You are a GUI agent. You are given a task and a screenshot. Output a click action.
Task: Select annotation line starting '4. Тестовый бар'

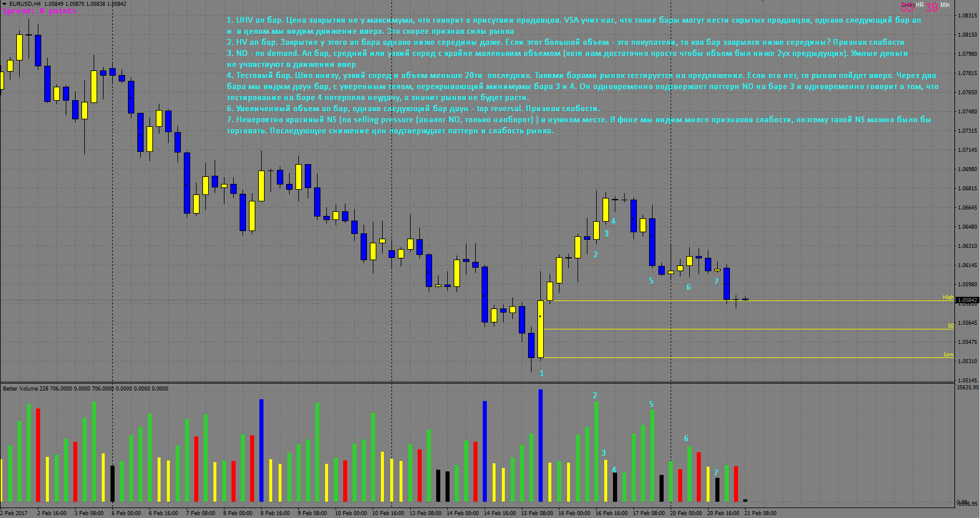coord(582,75)
